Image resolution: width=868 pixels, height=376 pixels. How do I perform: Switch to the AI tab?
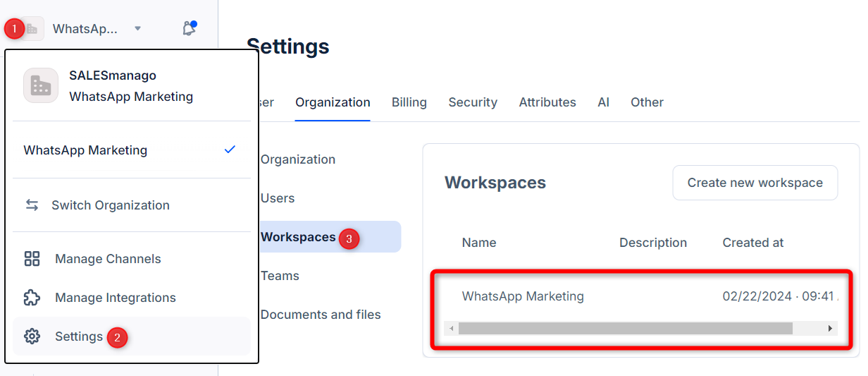[603, 102]
